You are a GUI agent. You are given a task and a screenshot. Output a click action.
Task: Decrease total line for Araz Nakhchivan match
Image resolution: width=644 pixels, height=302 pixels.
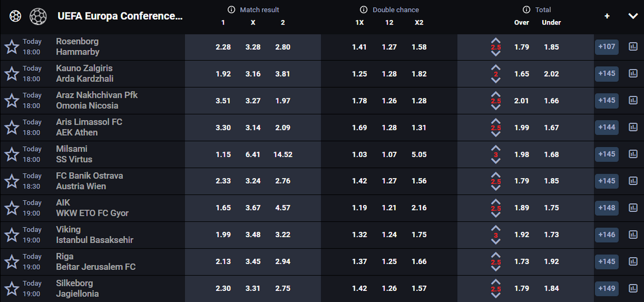click(496, 108)
